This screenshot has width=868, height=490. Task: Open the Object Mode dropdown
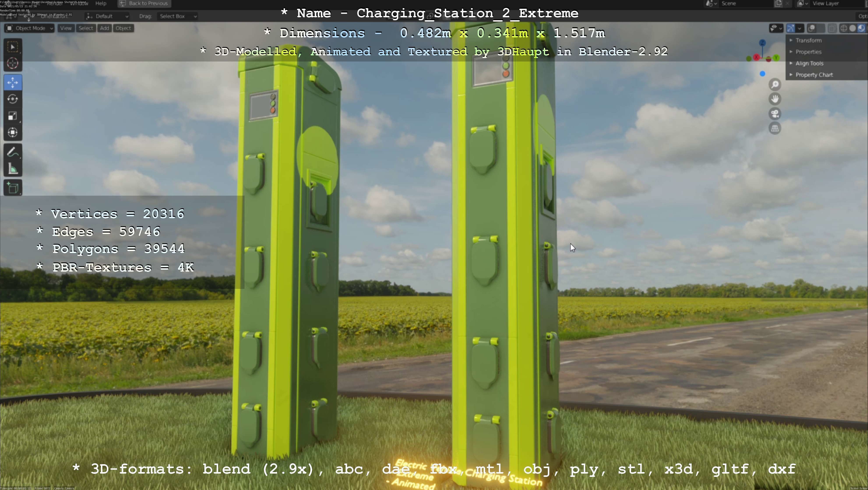tap(30, 28)
